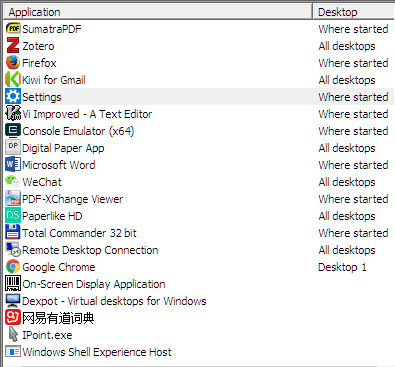Click the Remote Desktop Connection icon
This screenshot has height=367, width=395.
(13, 250)
